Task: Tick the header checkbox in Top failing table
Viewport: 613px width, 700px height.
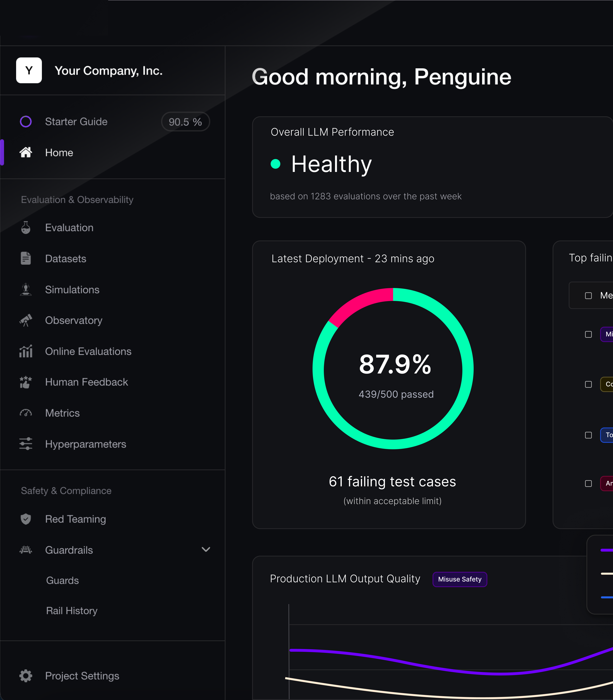Action: click(x=588, y=295)
